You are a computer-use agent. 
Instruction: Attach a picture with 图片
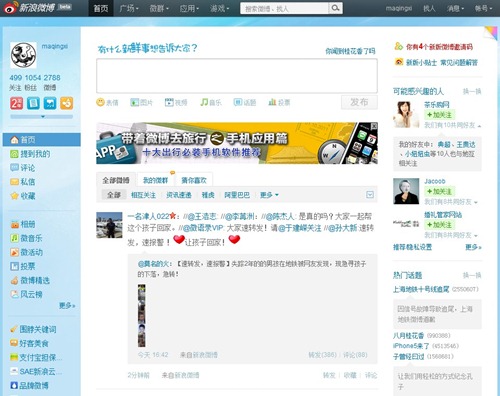[141, 102]
